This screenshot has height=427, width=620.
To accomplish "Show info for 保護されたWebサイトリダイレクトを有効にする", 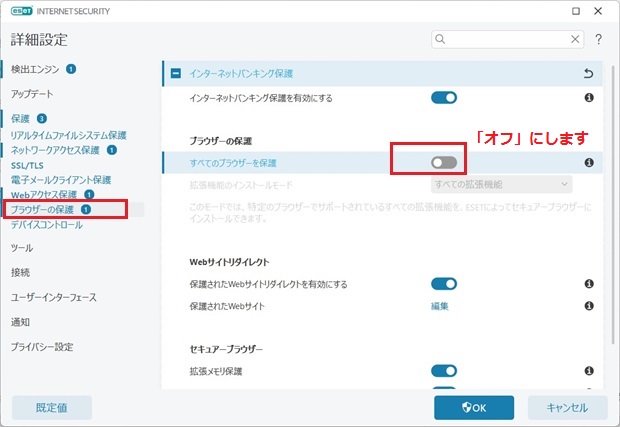I will coord(589,284).
